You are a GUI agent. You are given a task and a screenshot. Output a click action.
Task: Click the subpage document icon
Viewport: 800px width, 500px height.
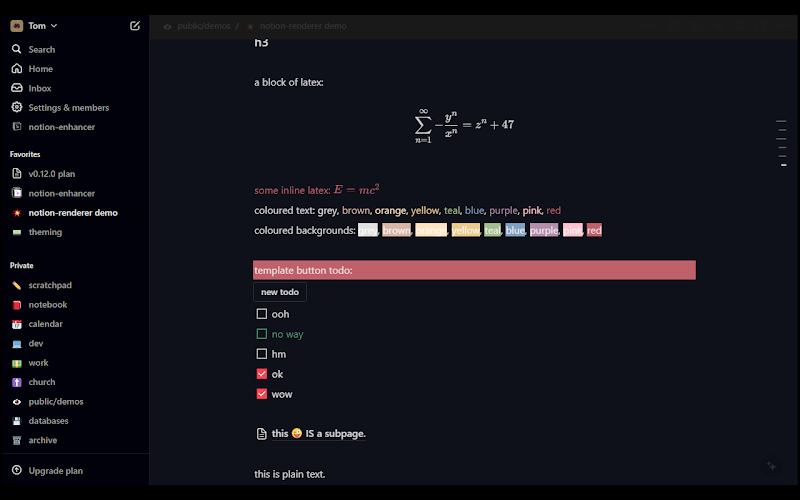coord(262,434)
